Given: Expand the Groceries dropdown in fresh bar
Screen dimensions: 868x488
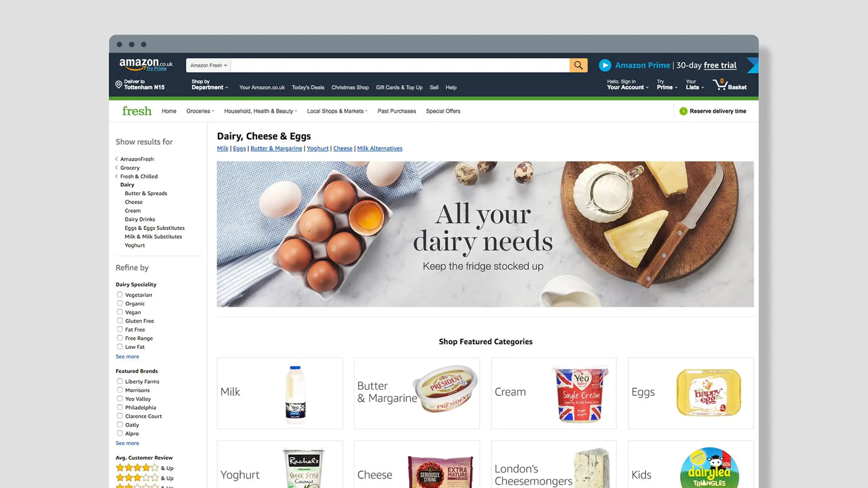Looking at the screenshot, I should [200, 111].
